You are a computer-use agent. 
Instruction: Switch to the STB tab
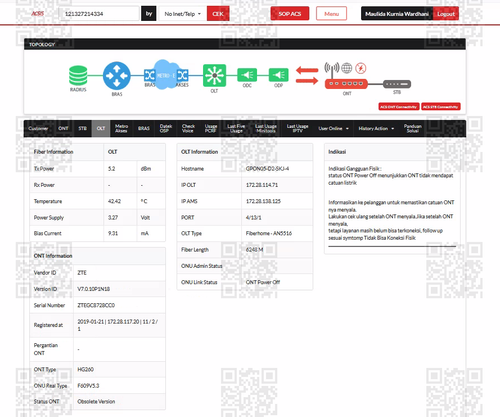[82, 128]
